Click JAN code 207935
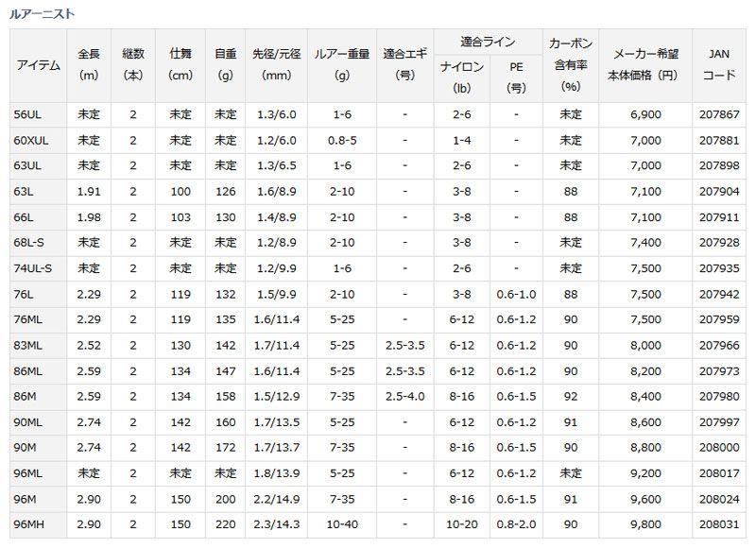This screenshot has width=756, height=548. (719, 268)
